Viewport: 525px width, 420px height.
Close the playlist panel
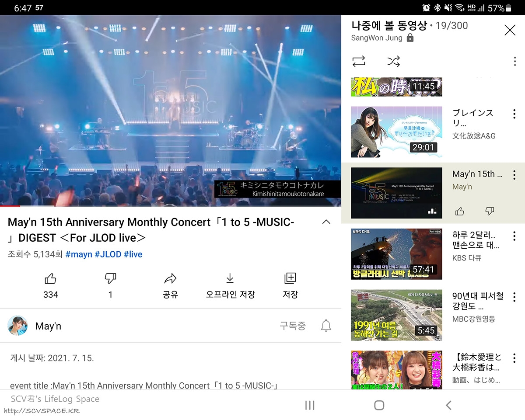pyautogui.click(x=510, y=30)
